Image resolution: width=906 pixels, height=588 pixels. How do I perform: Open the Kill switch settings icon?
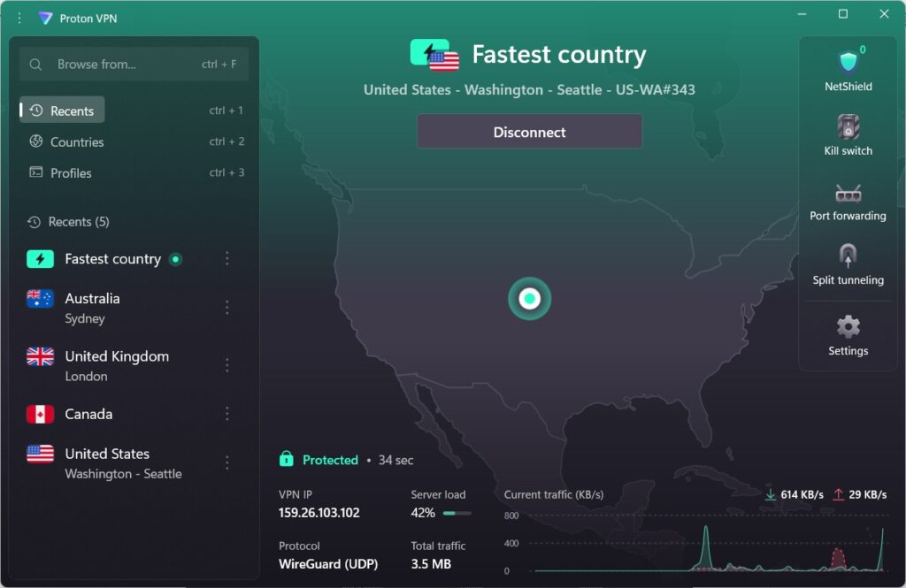848,126
